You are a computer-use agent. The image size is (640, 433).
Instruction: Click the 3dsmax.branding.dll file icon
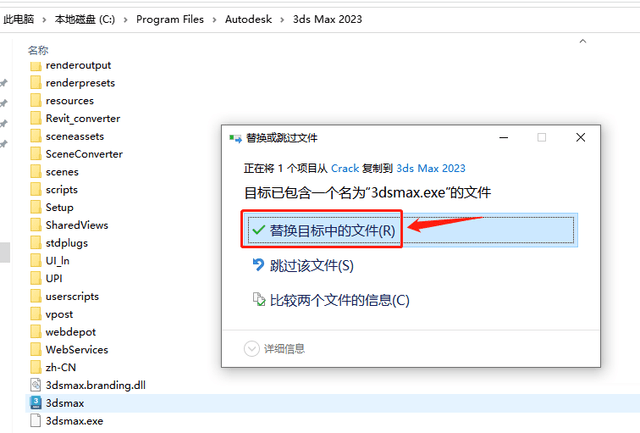tap(35, 384)
